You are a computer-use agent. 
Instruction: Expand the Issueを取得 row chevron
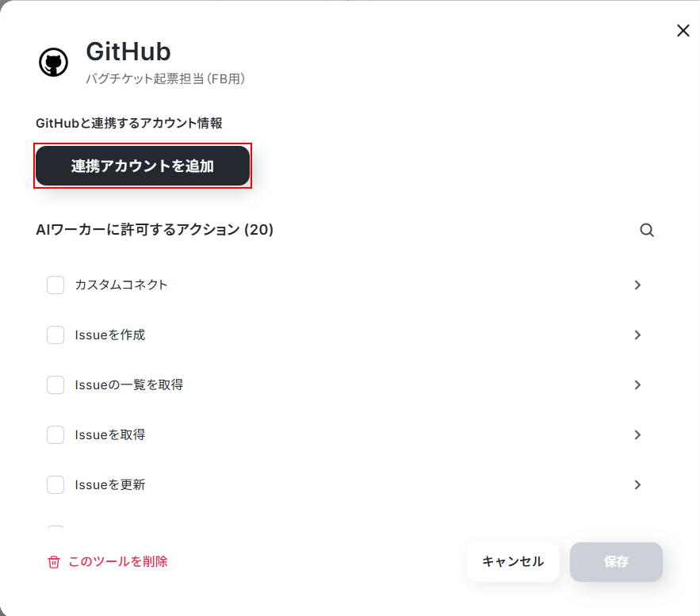pyautogui.click(x=637, y=434)
